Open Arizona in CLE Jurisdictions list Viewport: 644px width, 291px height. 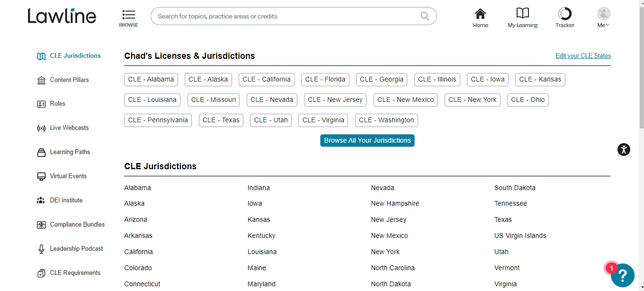136,220
